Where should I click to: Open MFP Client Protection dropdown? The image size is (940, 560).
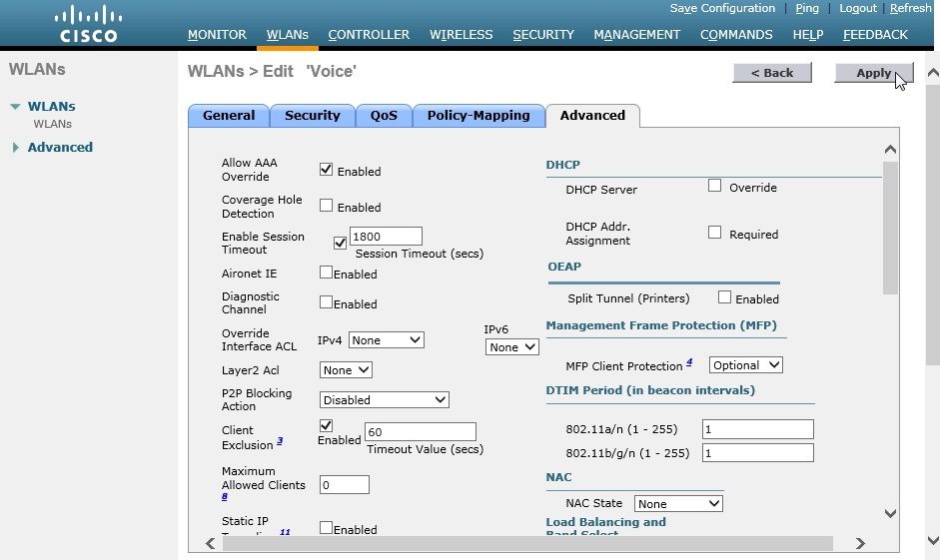(746, 364)
